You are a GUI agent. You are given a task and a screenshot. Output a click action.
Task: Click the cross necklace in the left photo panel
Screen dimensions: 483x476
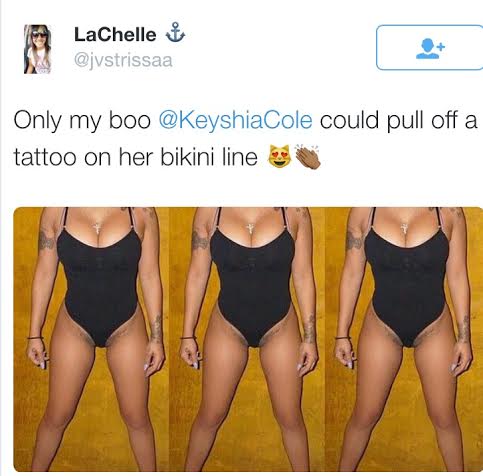pos(97,228)
